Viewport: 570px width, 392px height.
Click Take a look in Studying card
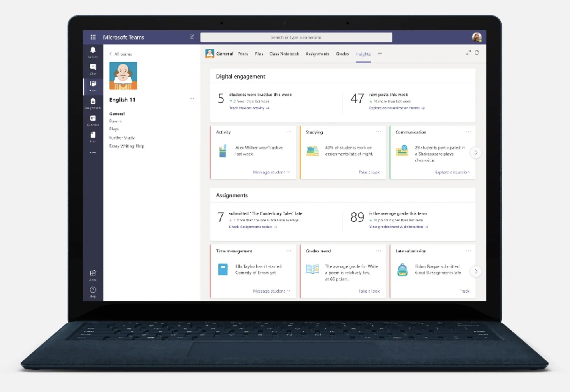tap(369, 172)
